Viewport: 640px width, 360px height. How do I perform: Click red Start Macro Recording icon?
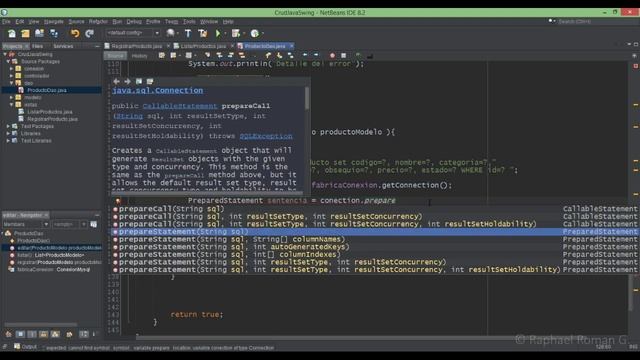tap(332, 55)
